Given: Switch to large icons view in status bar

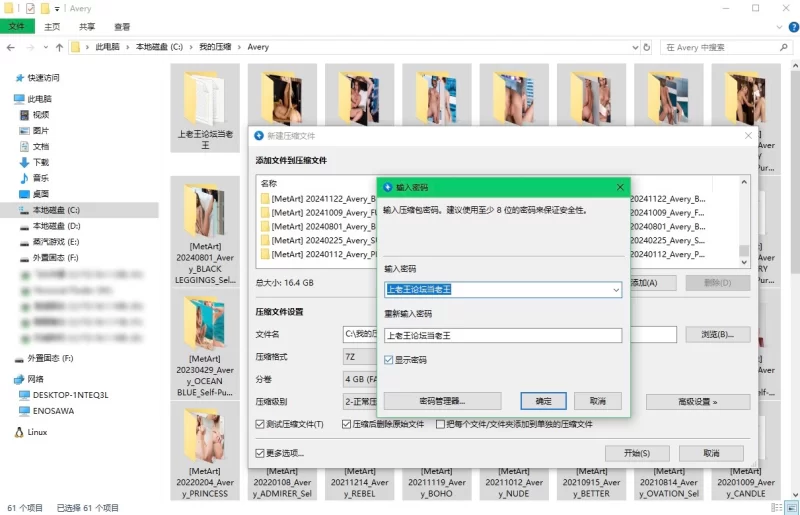Looking at the screenshot, I should (x=792, y=507).
